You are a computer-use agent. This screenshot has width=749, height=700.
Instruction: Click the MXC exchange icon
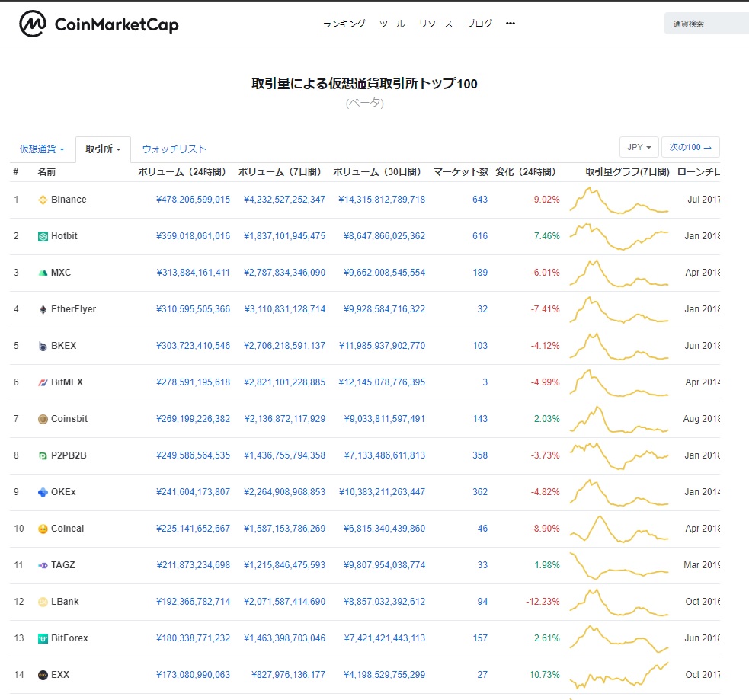pyautogui.click(x=43, y=273)
